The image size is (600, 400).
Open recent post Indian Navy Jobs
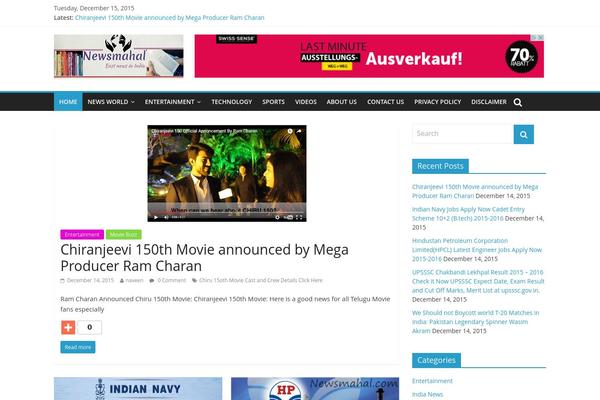[468, 214]
